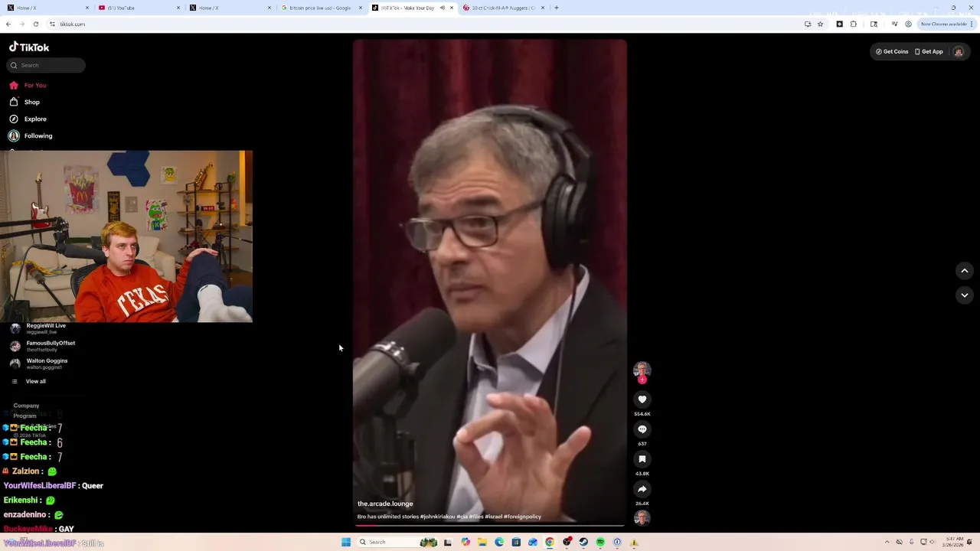Open the Explore page
Screen dimensions: 980x551
point(28,119)
